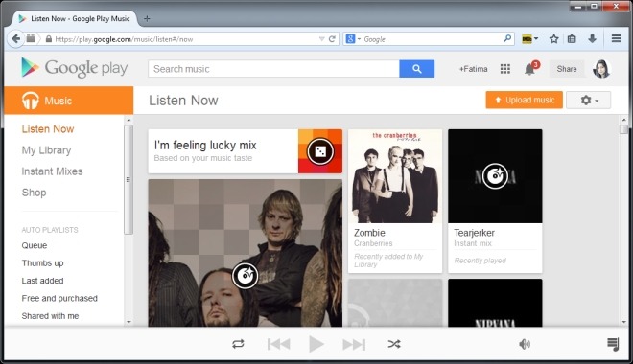This screenshot has width=633, height=364.
Task: Go to Shop in sidebar
Action: click(34, 193)
